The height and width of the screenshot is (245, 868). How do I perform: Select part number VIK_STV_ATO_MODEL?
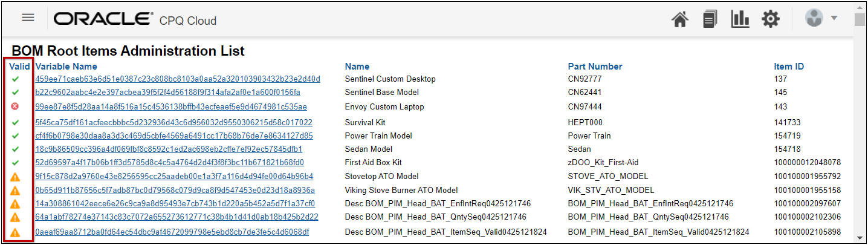tap(611, 190)
